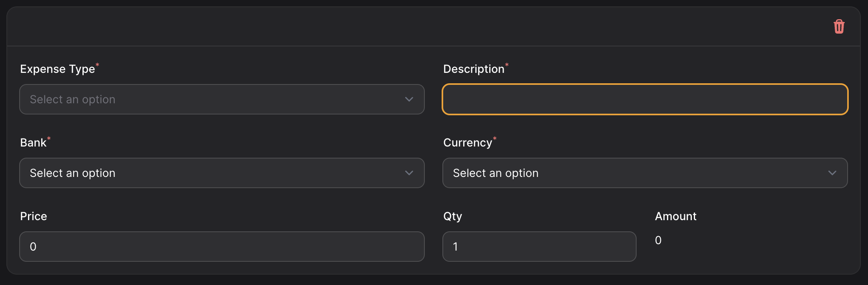
Task: Expand the Bank select menu
Action: click(x=221, y=173)
